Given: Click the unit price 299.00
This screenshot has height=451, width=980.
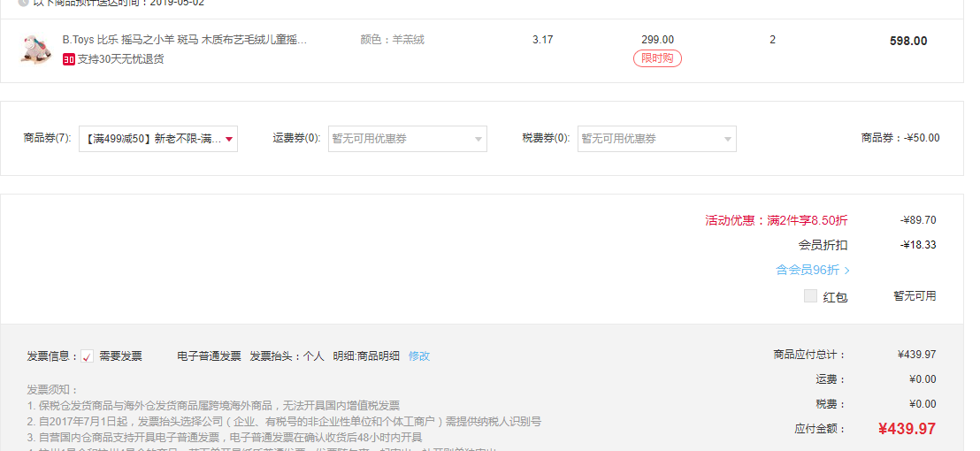Looking at the screenshot, I should [x=657, y=40].
